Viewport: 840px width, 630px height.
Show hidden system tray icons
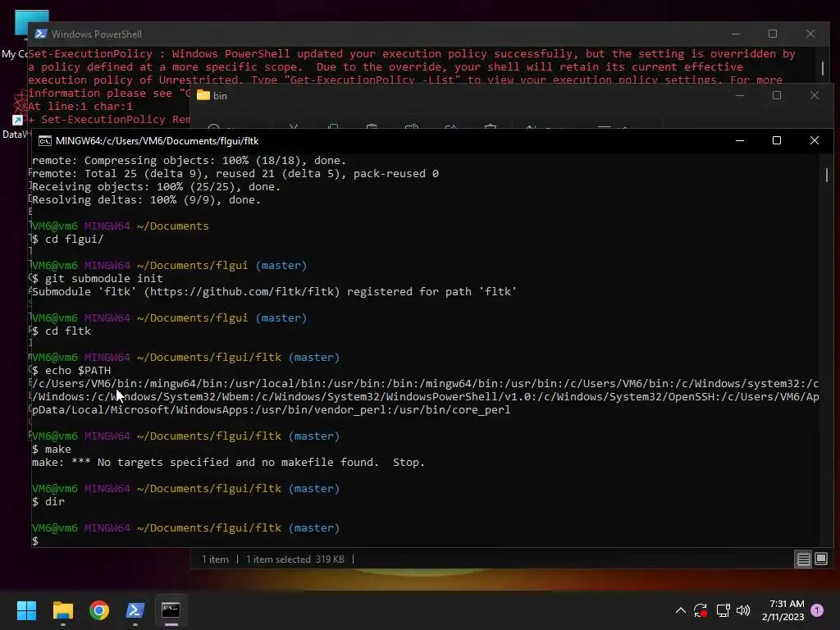click(x=680, y=610)
